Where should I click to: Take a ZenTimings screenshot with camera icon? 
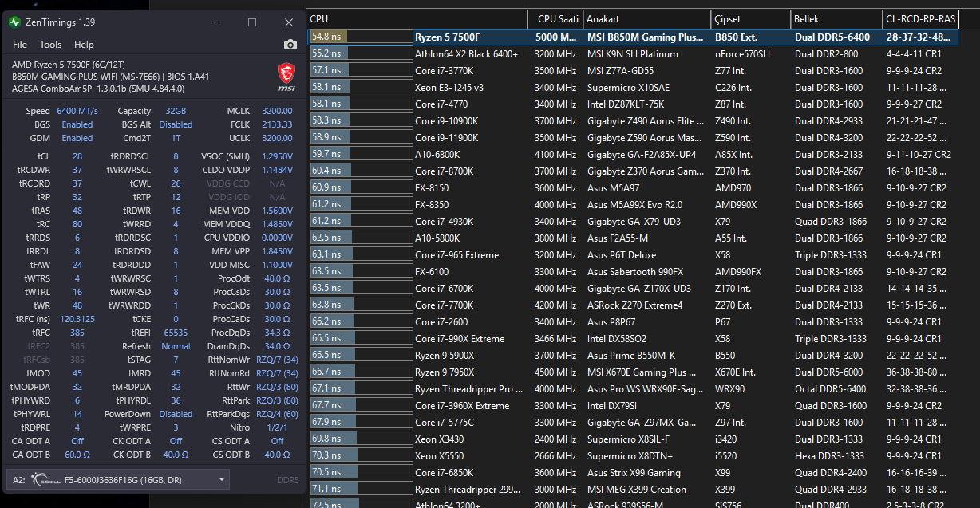290,45
